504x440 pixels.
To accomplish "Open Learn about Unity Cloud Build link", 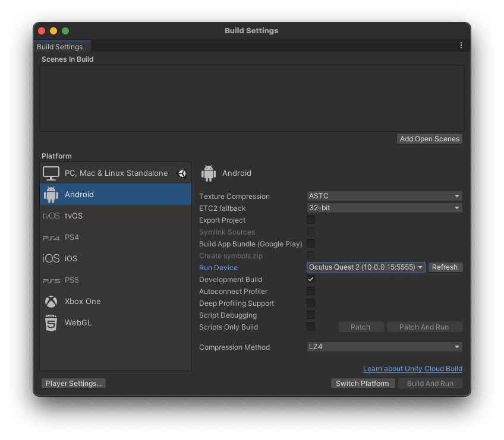I will (x=412, y=369).
